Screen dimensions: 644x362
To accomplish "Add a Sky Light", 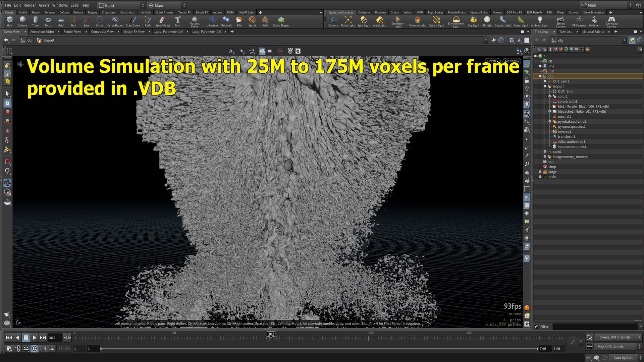I will (474, 21).
